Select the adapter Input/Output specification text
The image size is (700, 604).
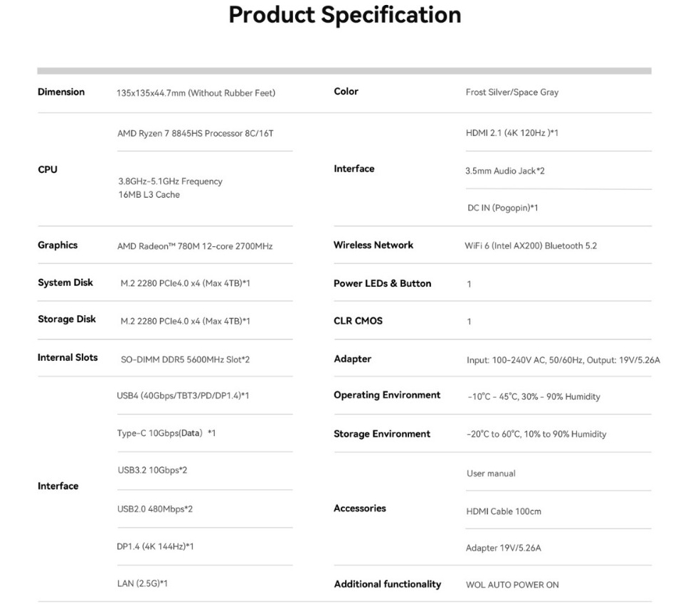tap(563, 360)
